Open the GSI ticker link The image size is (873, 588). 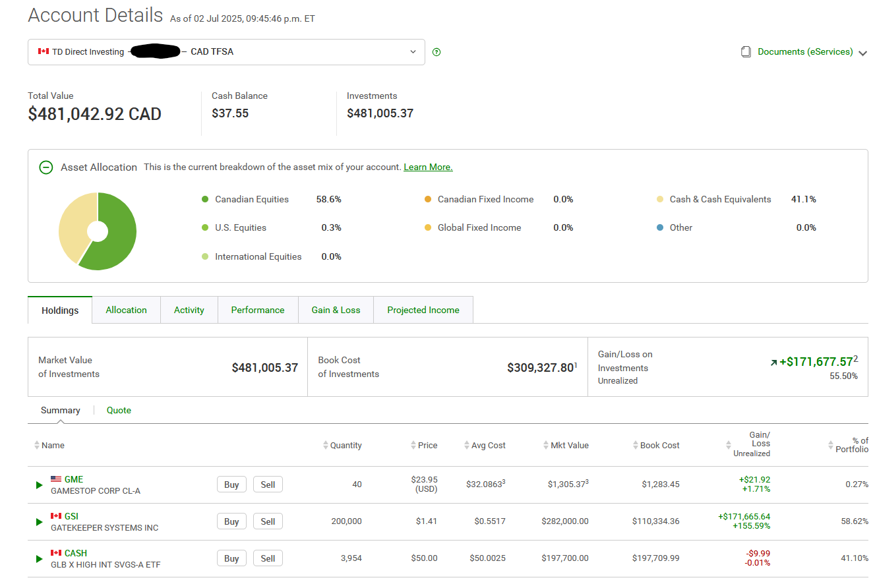pyautogui.click(x=71, y=516)
